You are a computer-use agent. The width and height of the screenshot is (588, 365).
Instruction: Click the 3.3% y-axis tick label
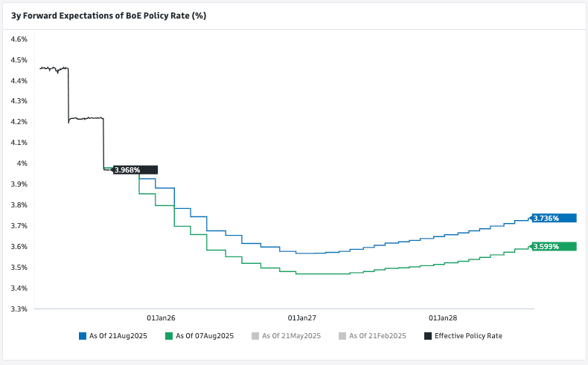click(18, 309)
